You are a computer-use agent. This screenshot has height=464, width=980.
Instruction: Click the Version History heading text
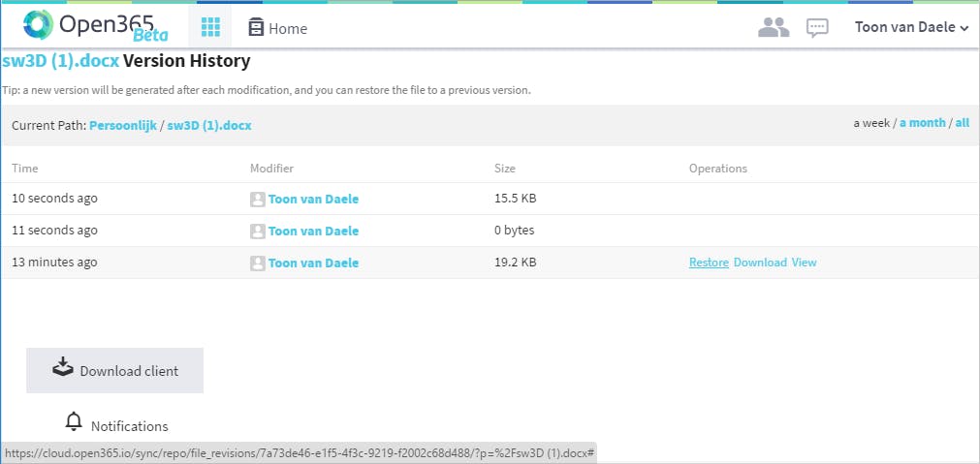[x=187, y=61]
